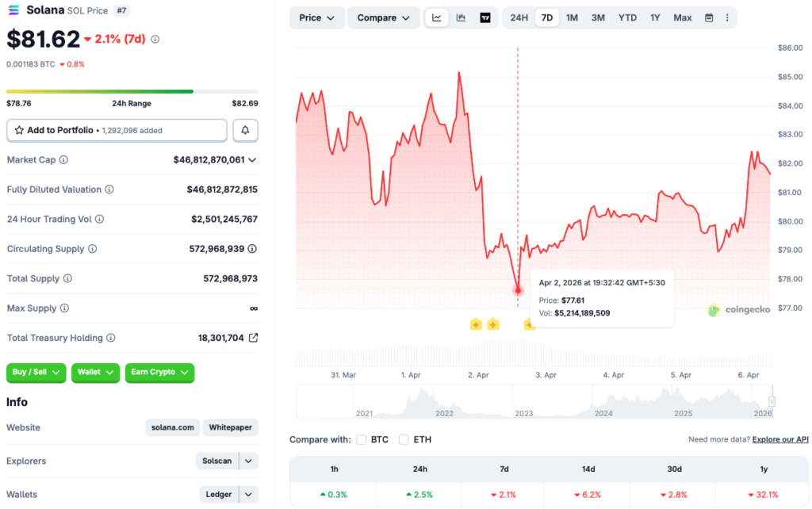Image resolution: width=812 pixels, height=509 pixels.
Task: Open the calendar date range icon
Action: (708, 17)
